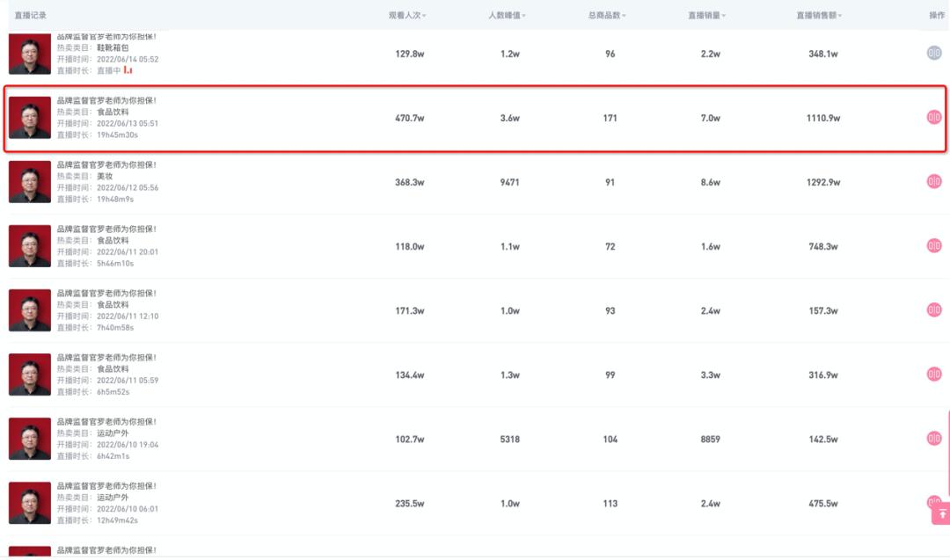This screenshot has width=950, height=560.
Task: Open the action icon in the 142.5w sales row
Action: (x=934, y=438)
